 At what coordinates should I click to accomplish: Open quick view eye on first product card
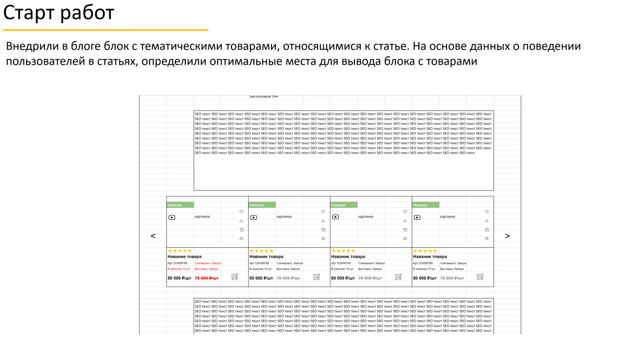(x=241, y=239)
